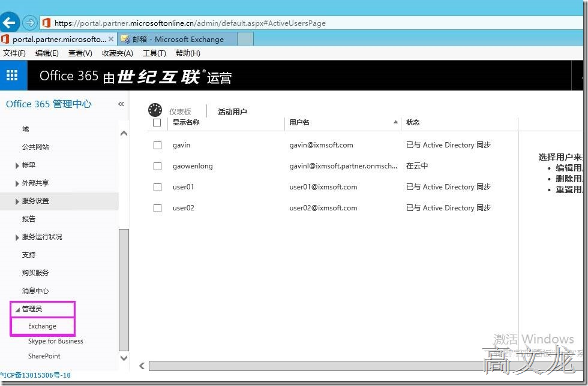Image resolution: width=588 pixels, height=386 pixels.
Task: Click the 在云中 status cell
Action: (417, 166)
